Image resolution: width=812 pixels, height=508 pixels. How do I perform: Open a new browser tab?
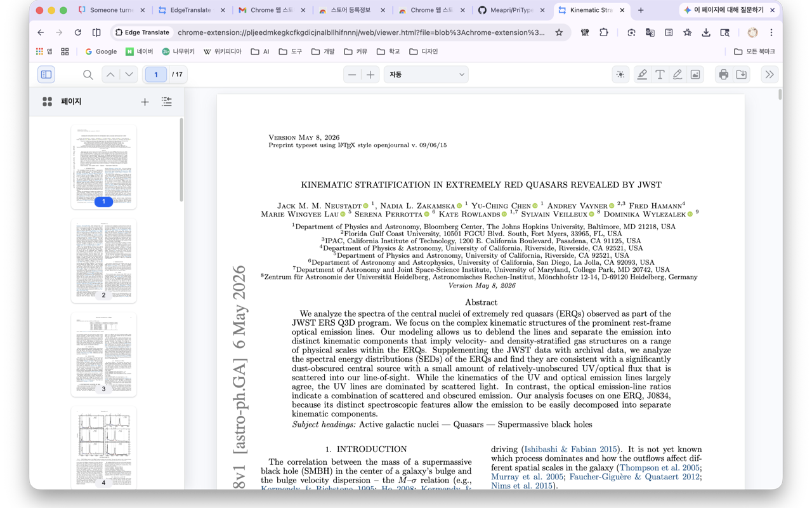(641, 10)
